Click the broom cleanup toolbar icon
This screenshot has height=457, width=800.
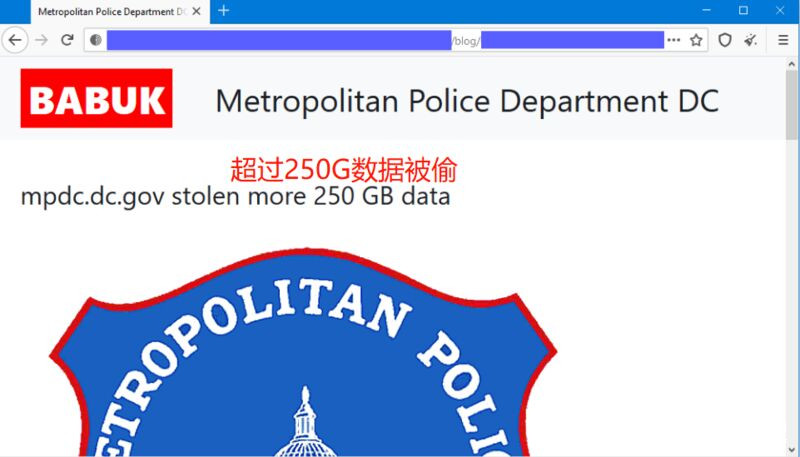750,40
